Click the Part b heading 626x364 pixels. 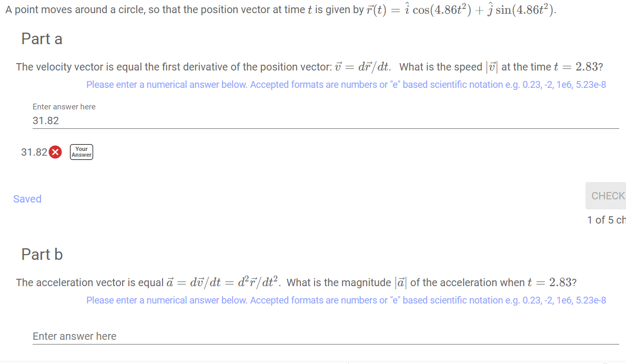coord(42,254)
